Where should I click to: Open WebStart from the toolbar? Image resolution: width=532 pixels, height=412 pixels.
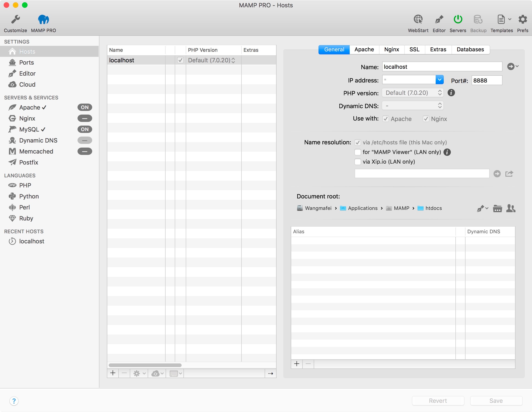[x=418, y=19]
